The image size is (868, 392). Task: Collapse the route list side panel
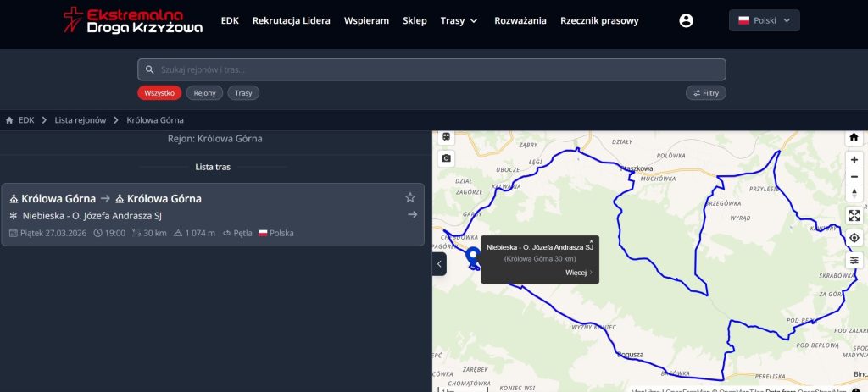point(439,264)
